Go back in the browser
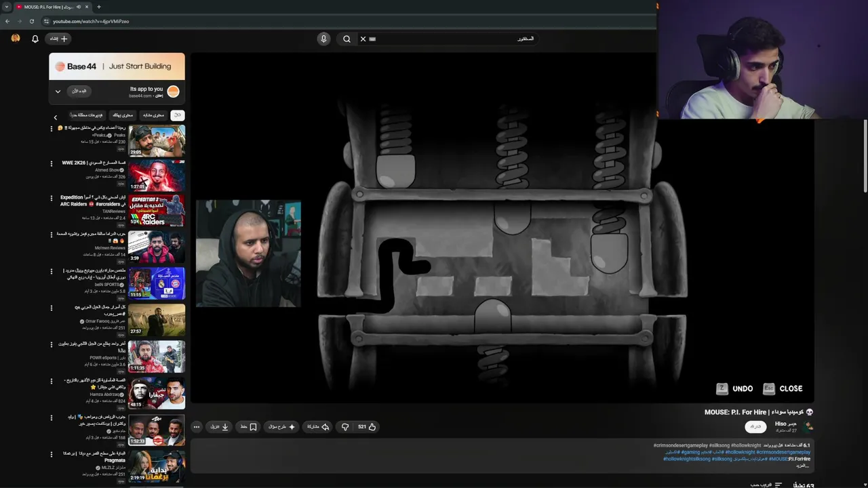 7,21
